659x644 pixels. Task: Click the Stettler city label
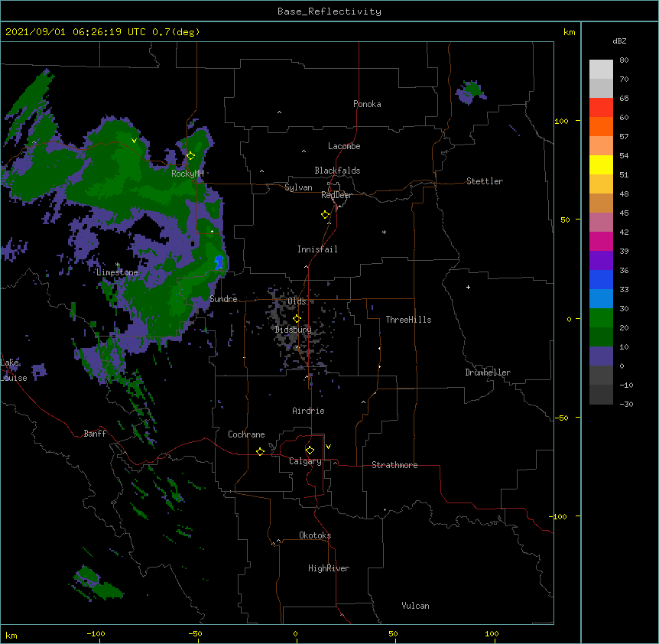(485, 181)
